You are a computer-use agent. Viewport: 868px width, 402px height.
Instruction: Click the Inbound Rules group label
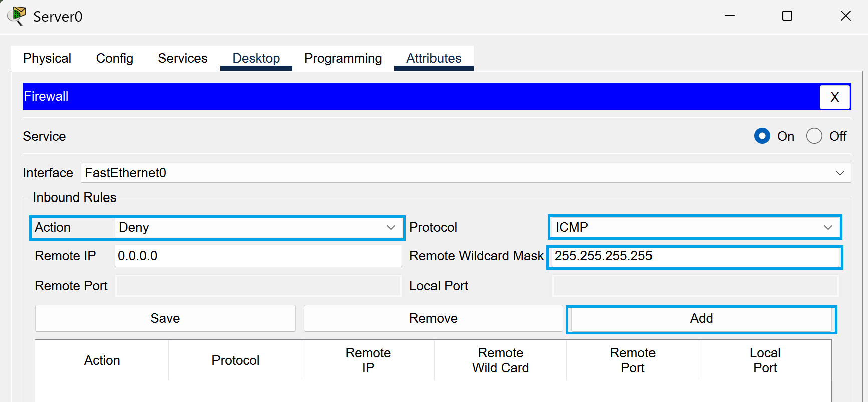pos(75,197)
